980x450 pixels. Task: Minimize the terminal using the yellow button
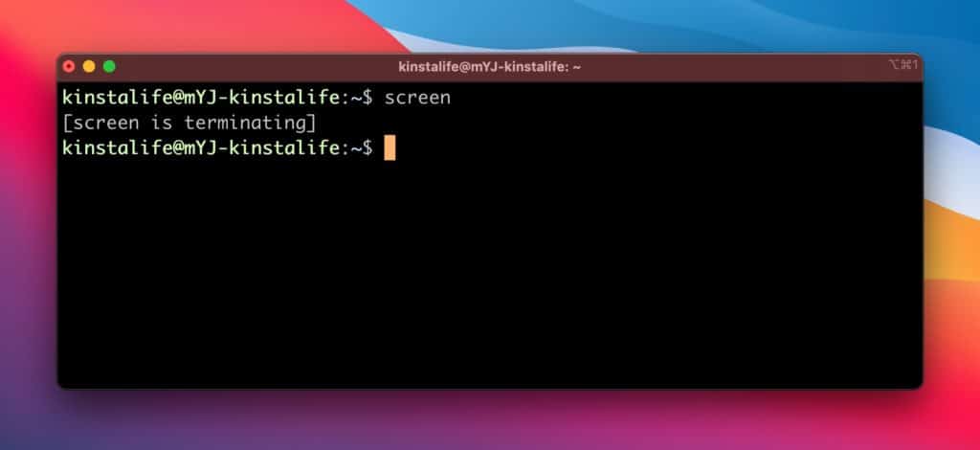coord(89,66)
